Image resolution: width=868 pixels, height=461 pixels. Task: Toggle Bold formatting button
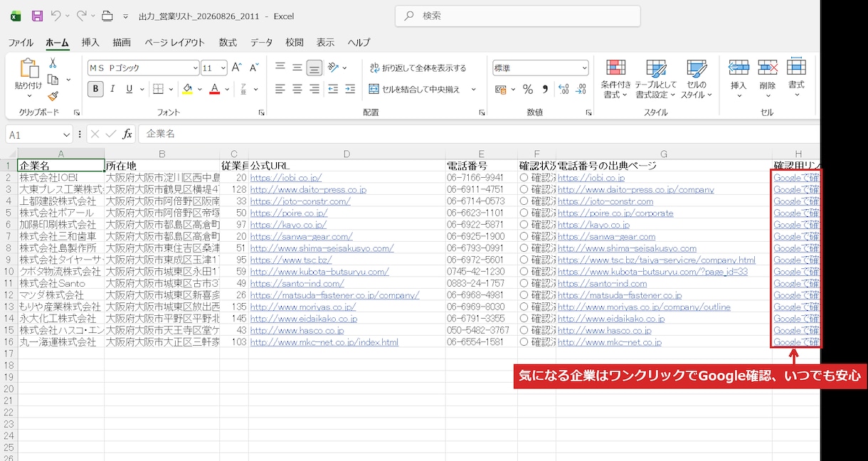click(x=95, y=89)
